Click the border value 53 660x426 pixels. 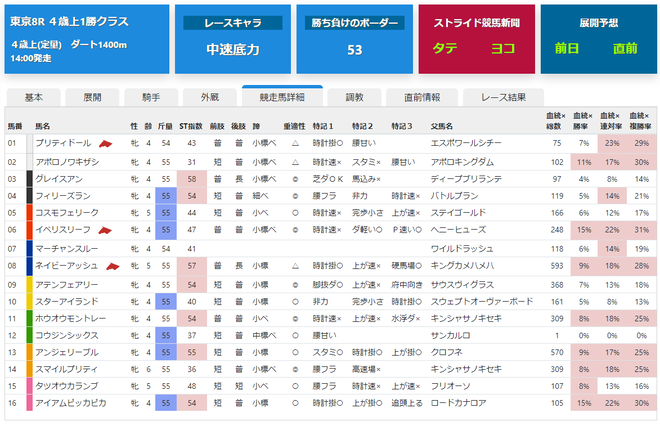354,50
